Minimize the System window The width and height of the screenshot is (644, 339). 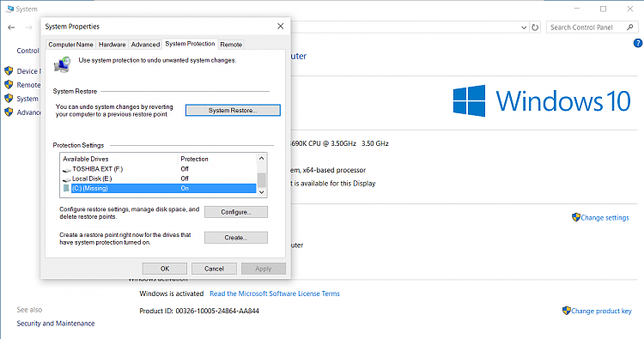point(577,9)
